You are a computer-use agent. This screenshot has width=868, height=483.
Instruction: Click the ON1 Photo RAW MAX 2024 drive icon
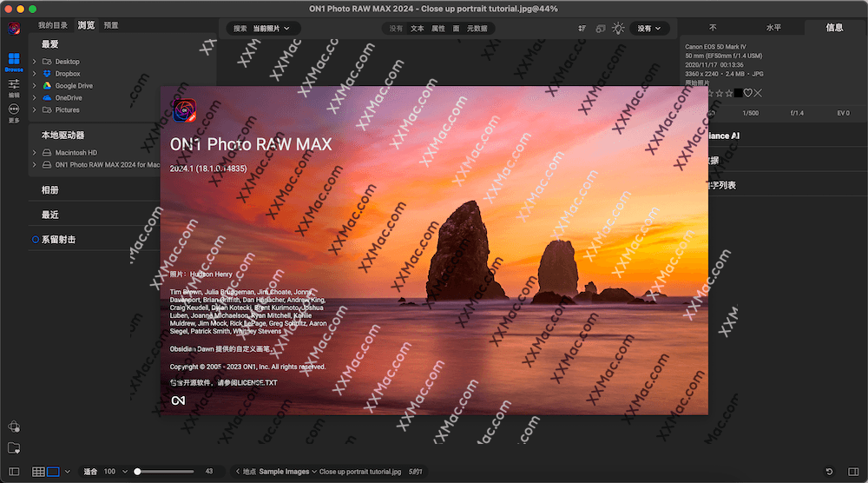[x=47, y=165]
